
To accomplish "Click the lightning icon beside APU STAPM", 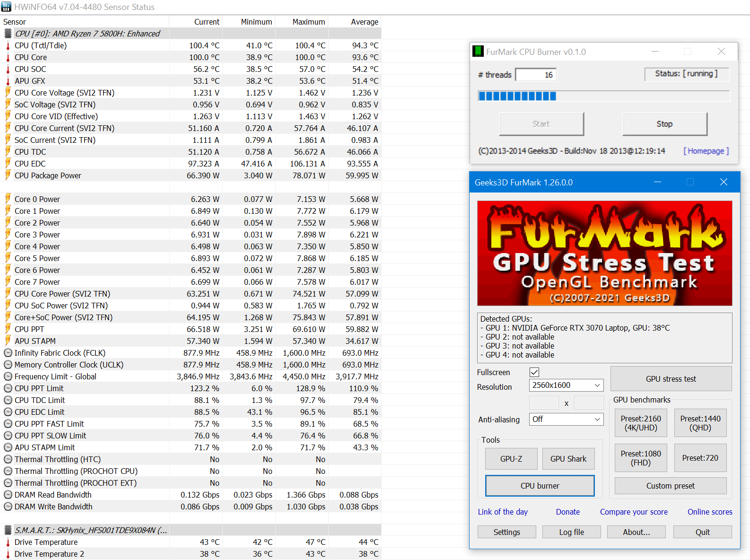I will tap(8, 341).
